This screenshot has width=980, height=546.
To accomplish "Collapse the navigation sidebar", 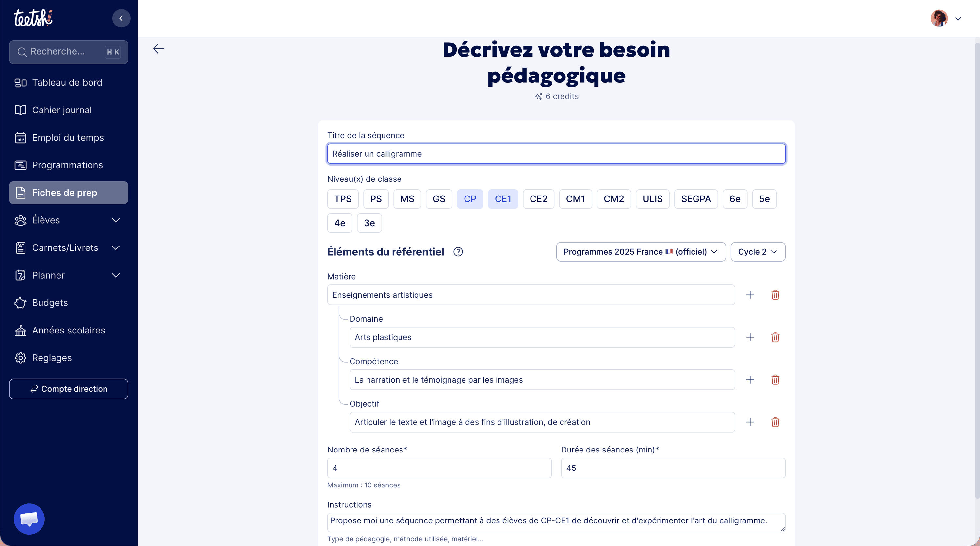I will 121,18.
